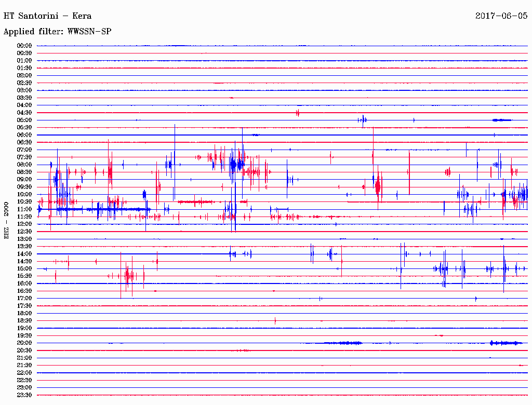532x405 pixels.
Task: Click the Applied filter WWSSN-SP text
Action: coord(57,32)
